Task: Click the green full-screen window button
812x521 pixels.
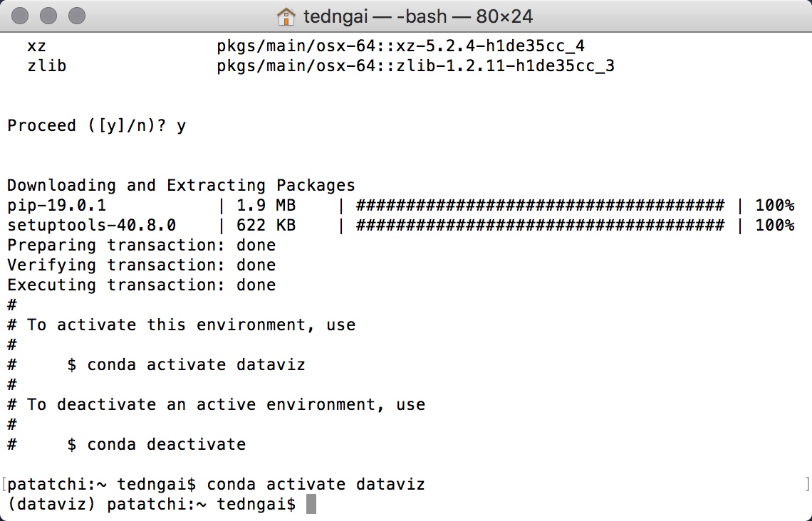Action: (x=76, y=15)
